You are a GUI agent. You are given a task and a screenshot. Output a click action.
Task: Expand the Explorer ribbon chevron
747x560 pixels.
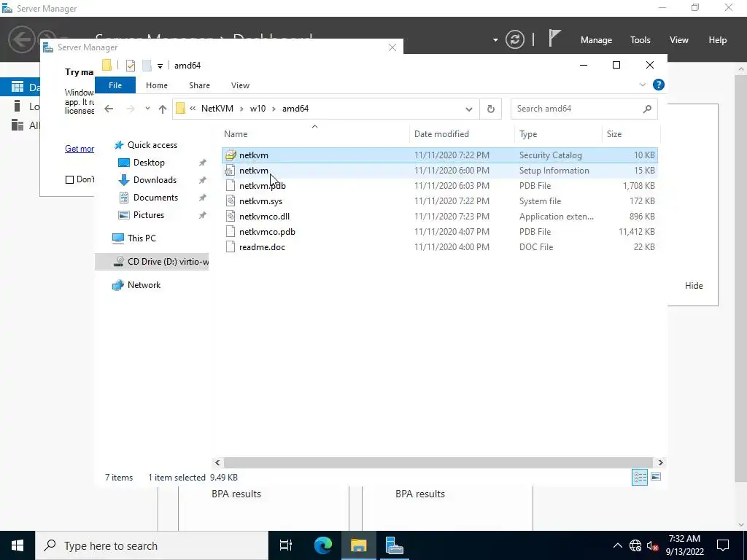tap(642, 85)
